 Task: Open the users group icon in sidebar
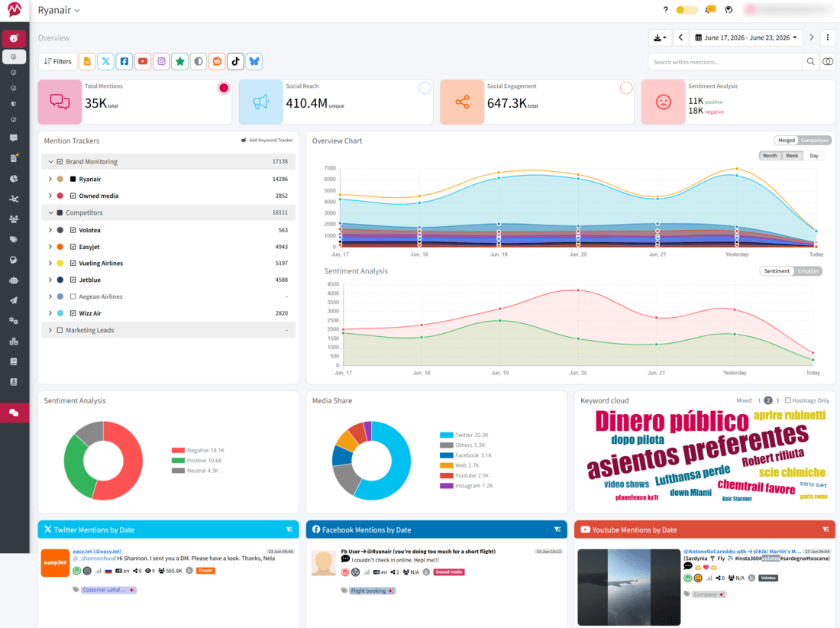coord(14,219)
